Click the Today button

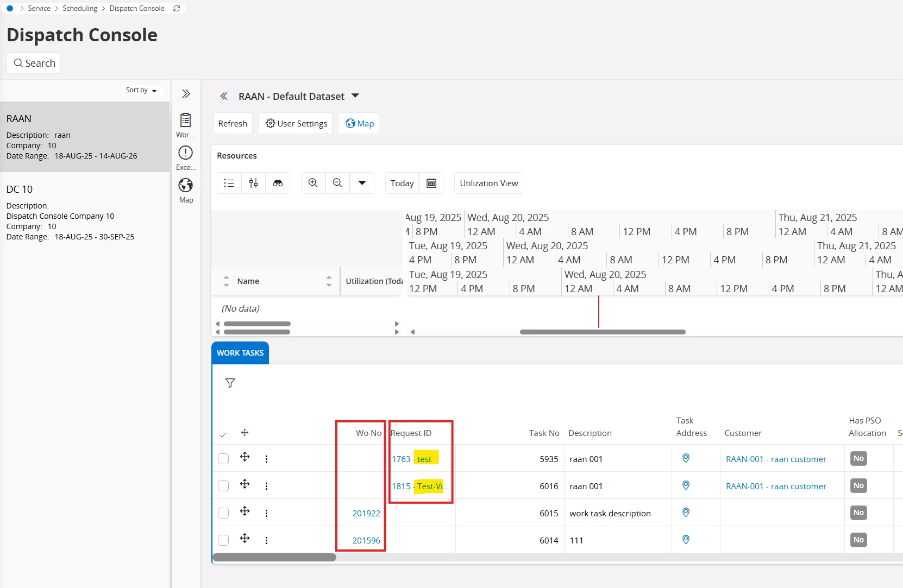pos(402,183)
